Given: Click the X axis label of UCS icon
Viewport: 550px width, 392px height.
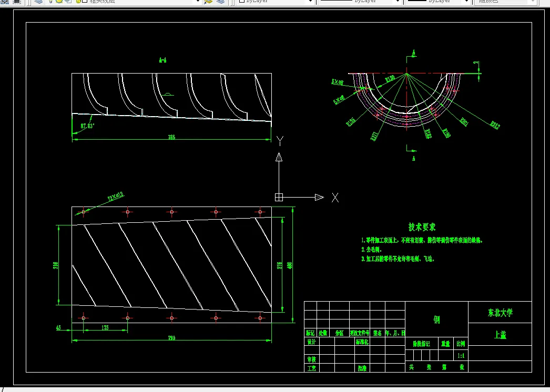Looking at the screenshot, I should tap(335, 198).
